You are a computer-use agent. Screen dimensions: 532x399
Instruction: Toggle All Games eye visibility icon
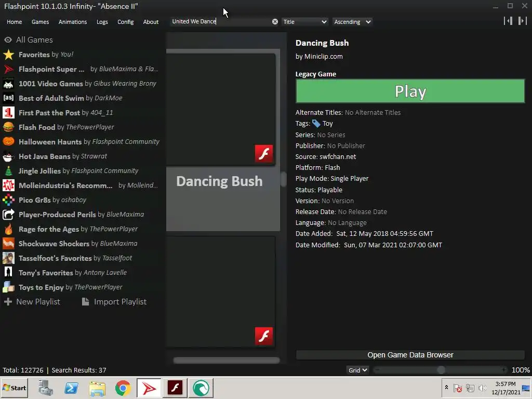(8, 40)
